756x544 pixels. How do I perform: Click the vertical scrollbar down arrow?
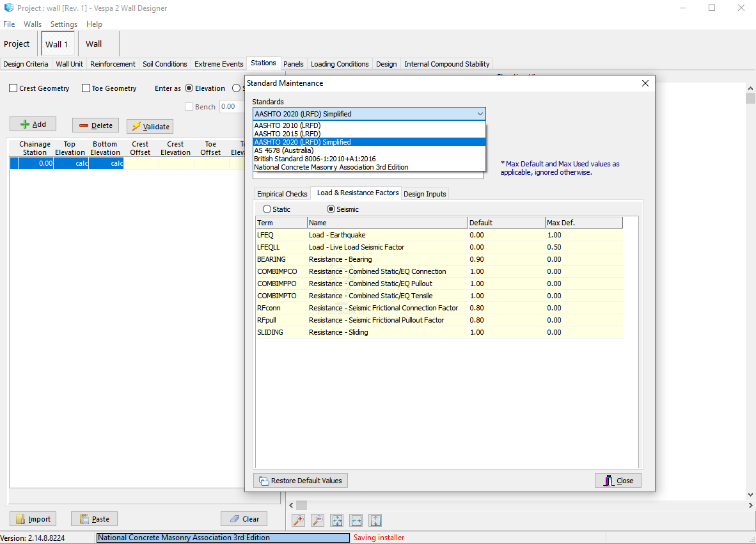tap(750, 494)
